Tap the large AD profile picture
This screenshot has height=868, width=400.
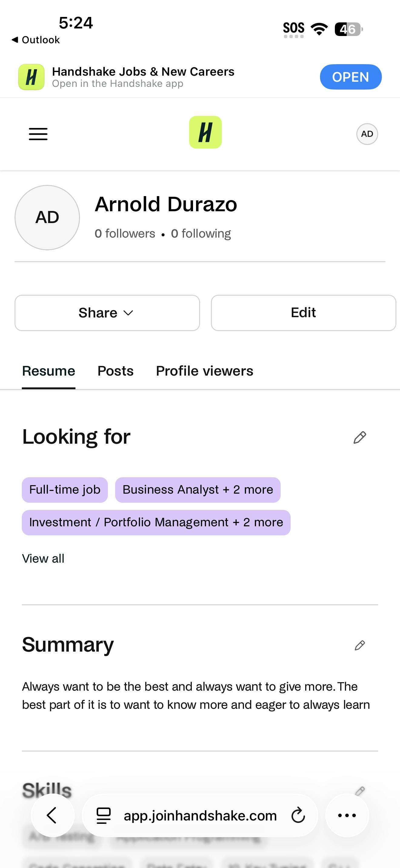47,217
